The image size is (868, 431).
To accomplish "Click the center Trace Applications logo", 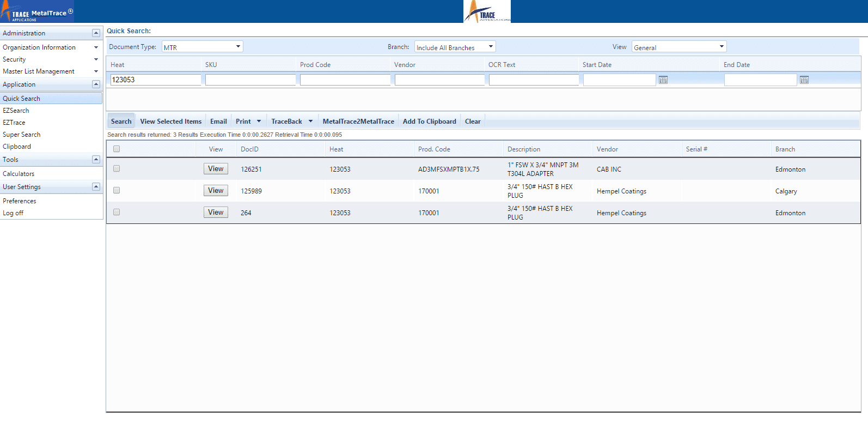I will click(487, 11).
